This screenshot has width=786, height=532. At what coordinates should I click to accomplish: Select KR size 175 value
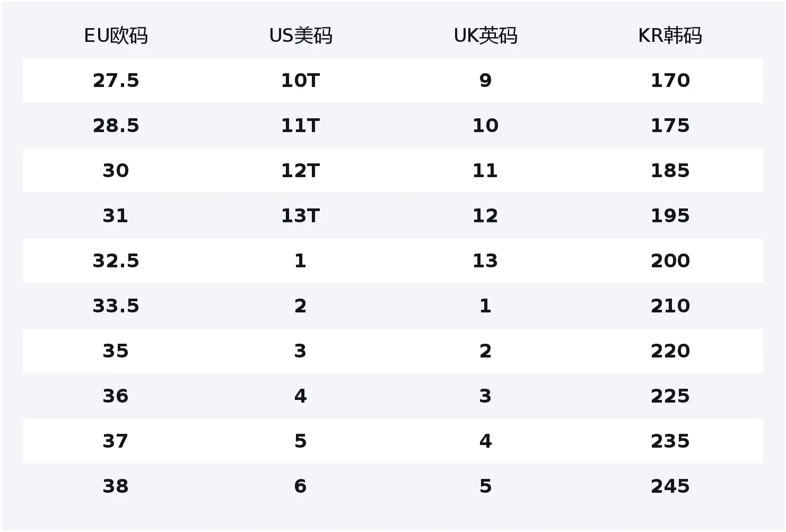click(x=670, y=126)
